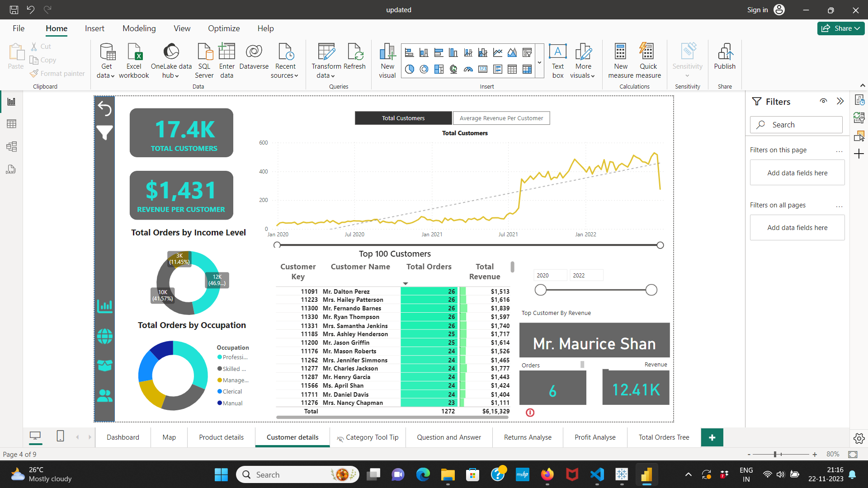Switch to the Insert ribbon tab
The width and height of the screenshot is (868, 488).
tap(94, 28)
